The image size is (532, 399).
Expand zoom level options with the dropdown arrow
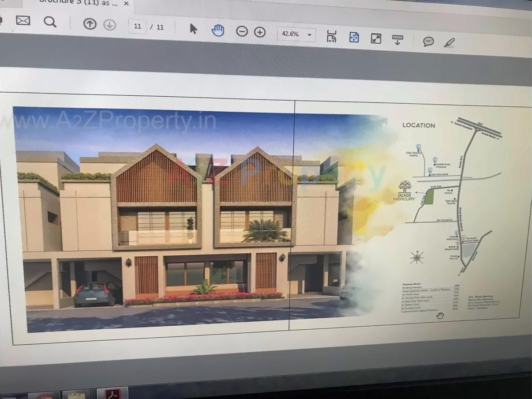(x=310, y=34)
